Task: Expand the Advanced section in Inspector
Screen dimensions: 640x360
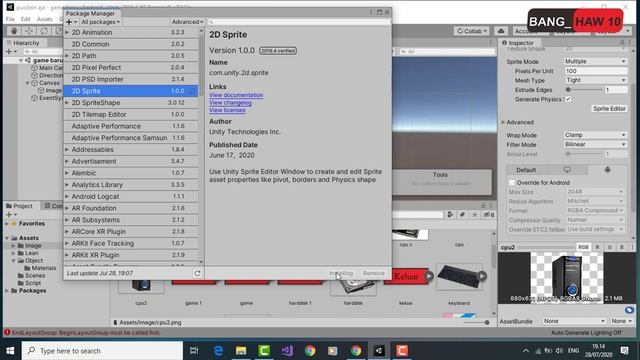Action: [503, 122]
